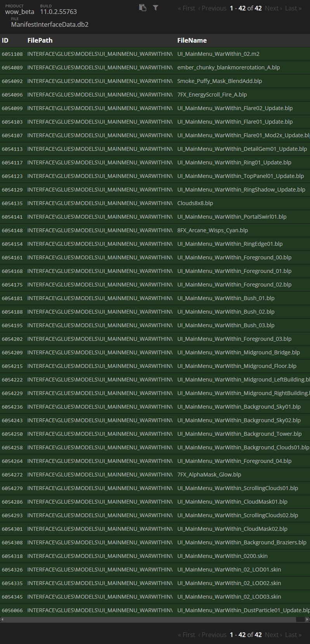
Task: Click UI_MainMenu_WarWithin_RingEdge01.blp
Action: 230,244
